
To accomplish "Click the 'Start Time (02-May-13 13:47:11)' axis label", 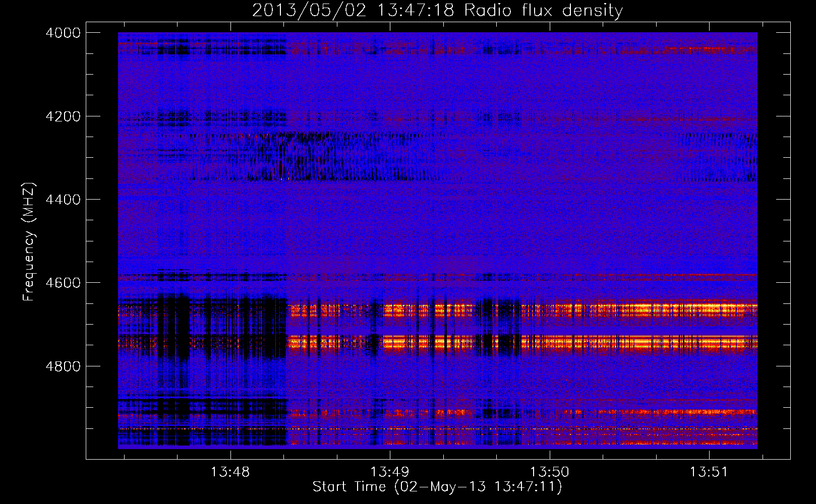I will click(437, 487).
